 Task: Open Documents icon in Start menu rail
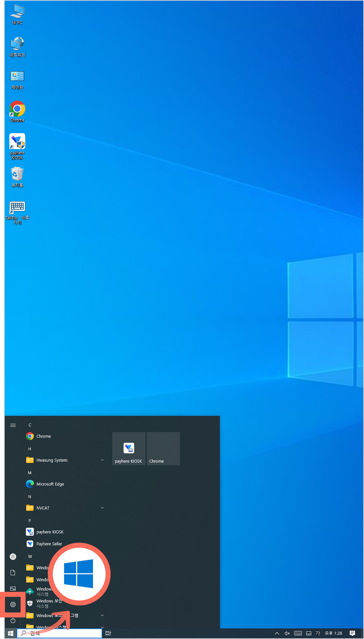tap(13, 573)
